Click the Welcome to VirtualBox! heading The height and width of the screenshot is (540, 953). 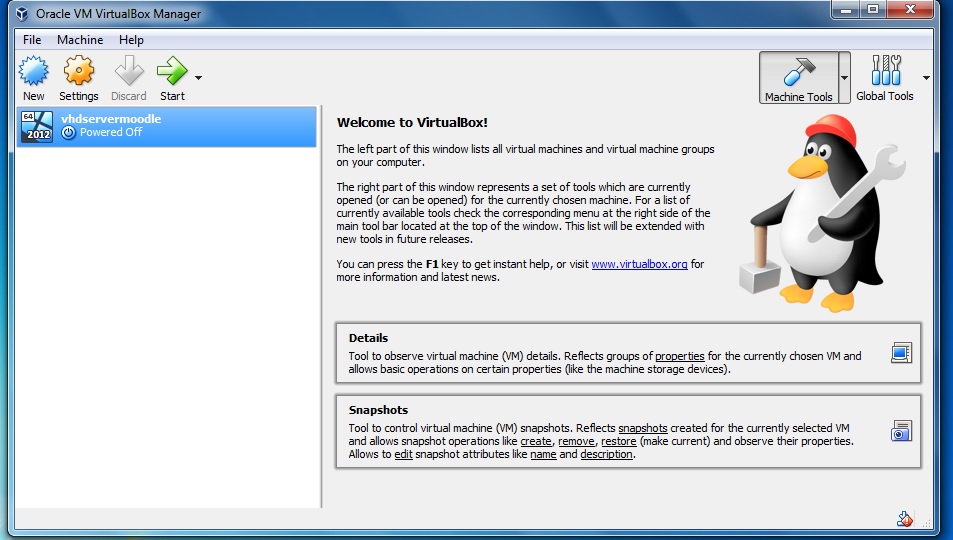pos(412,122)
